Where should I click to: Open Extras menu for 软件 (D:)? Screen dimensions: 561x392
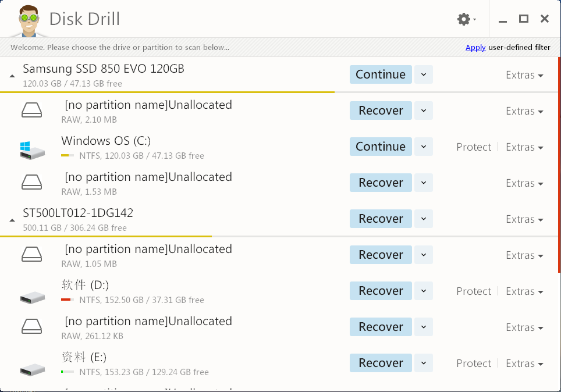click(x=524, y=291)
